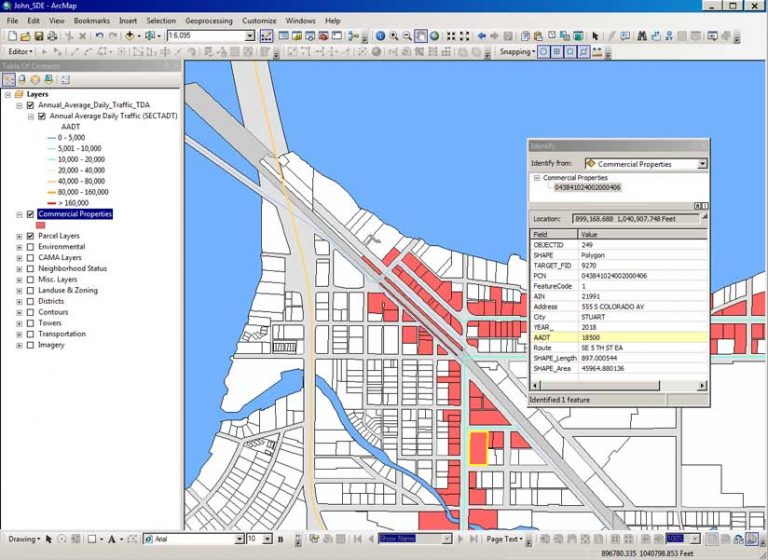Select the Pan hand tool
The image size is (768, 560).
[x=421, y=36]
